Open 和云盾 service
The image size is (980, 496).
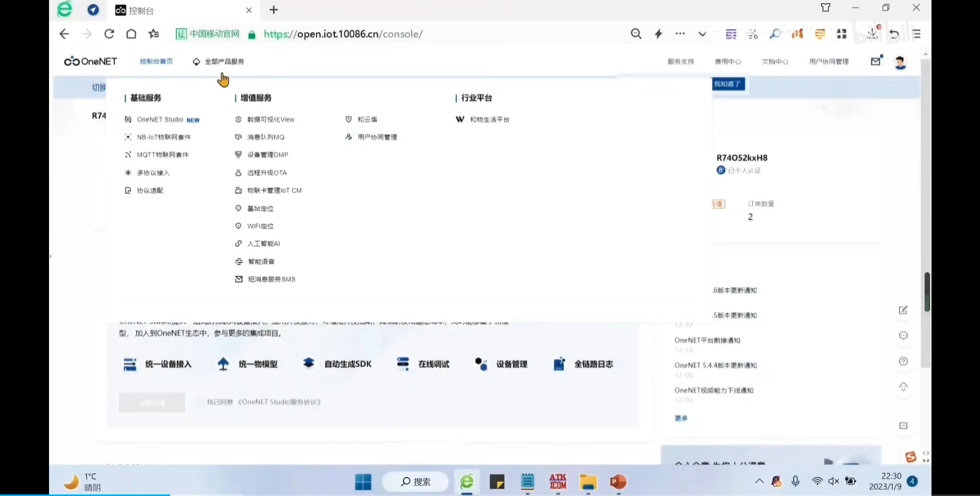362,120
